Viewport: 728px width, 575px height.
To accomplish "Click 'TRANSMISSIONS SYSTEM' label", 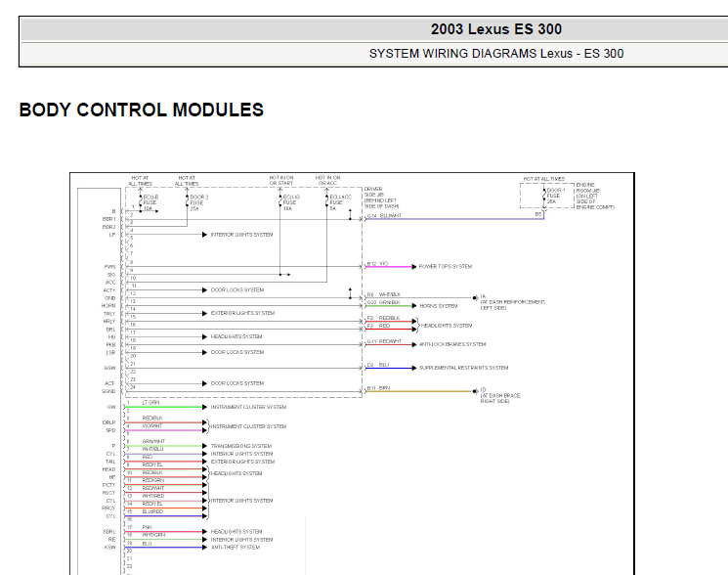I will pyautogui.click(x=241, y=446).
